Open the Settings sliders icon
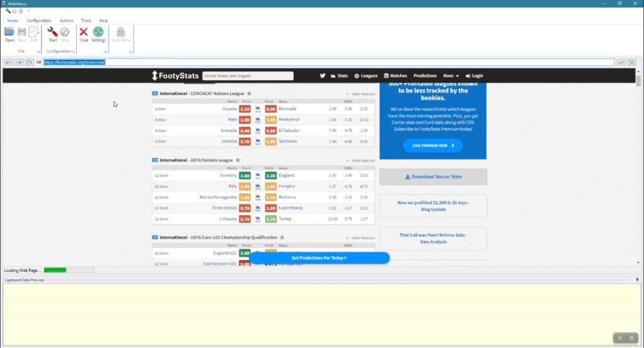Viewport: 644px width, 348px height. pos(98,32)
